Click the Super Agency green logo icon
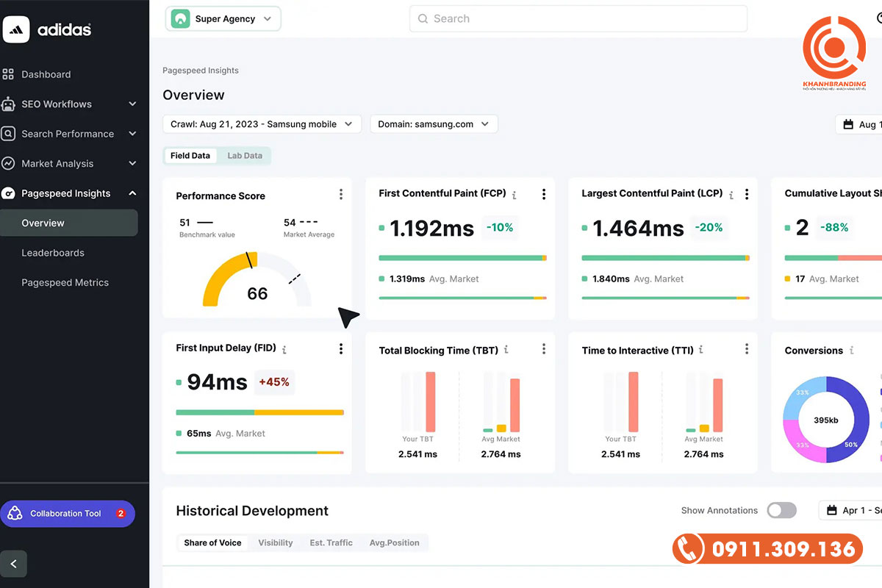 coord(180,19)
